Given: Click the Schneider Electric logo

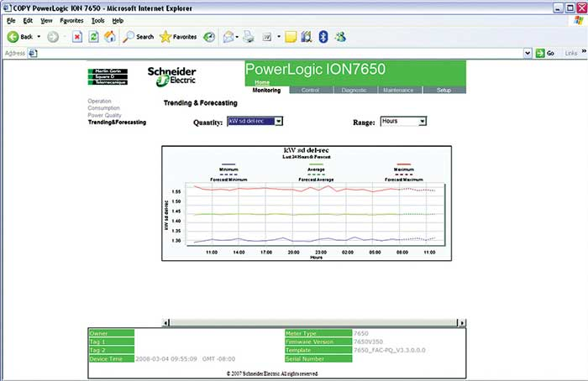Looking at the screenshot, I should [171, 76].
